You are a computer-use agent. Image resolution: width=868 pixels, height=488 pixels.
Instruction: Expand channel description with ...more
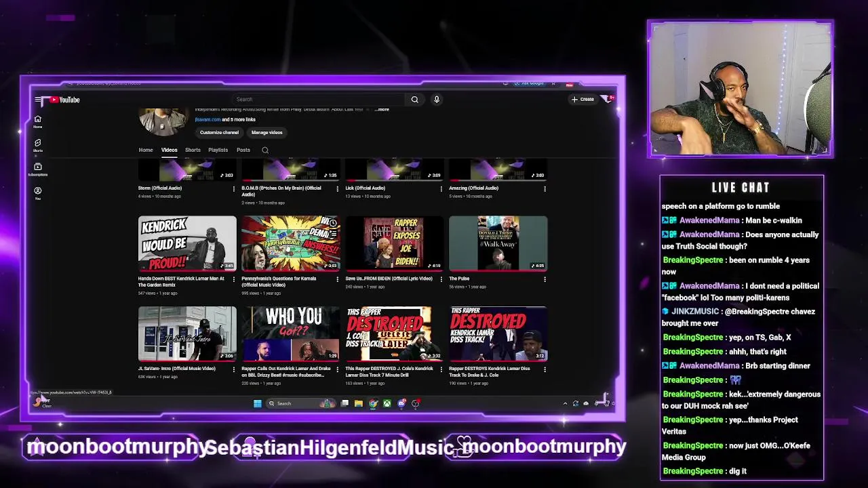coord(382,109)
